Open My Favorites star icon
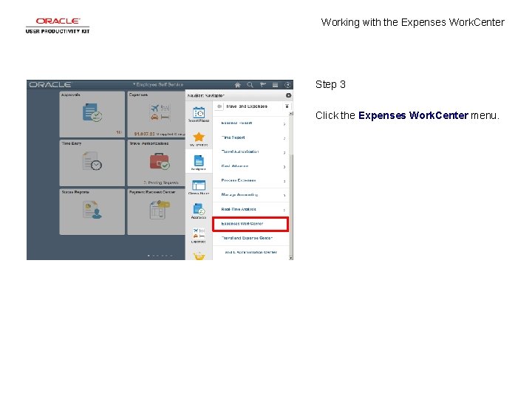Viewport: 532px width, 399px height. (x=199, y=139)
